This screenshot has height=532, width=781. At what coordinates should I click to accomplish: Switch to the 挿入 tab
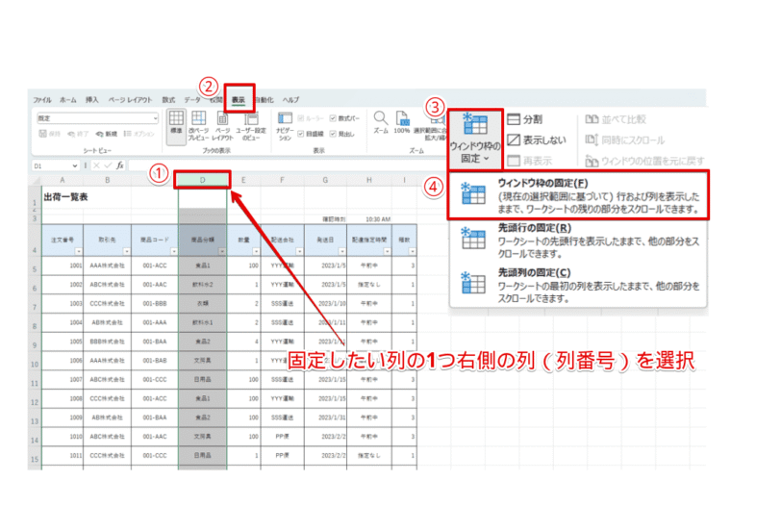[92, 100]
